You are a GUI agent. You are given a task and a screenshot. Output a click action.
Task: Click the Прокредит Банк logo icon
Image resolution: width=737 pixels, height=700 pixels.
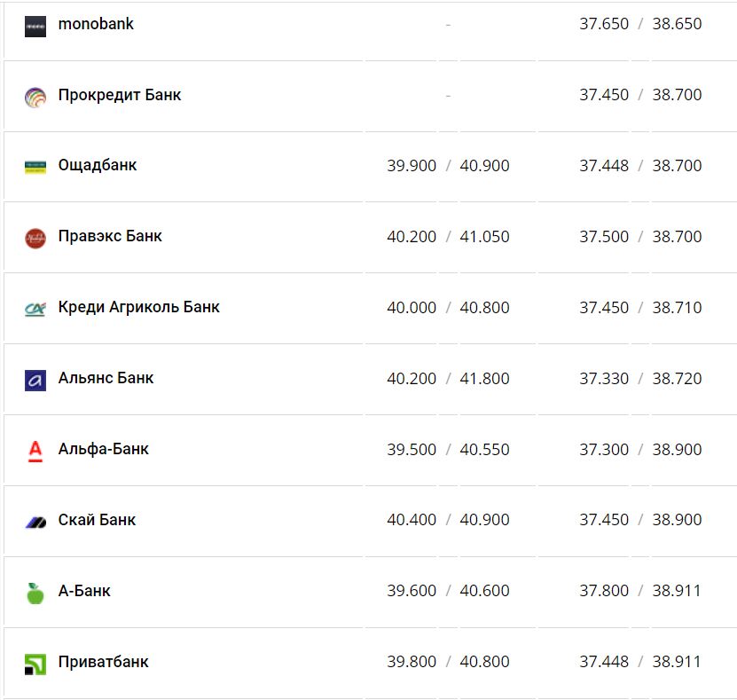[x=35, y=97]
